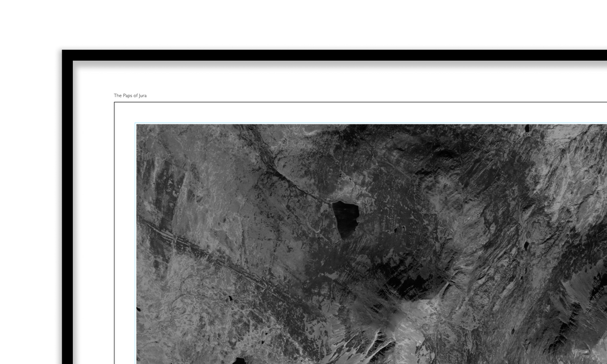This screenshot has height=364, width=607.
Task: Click the top-left corner of the terrain image
Action: click(138, 125)
